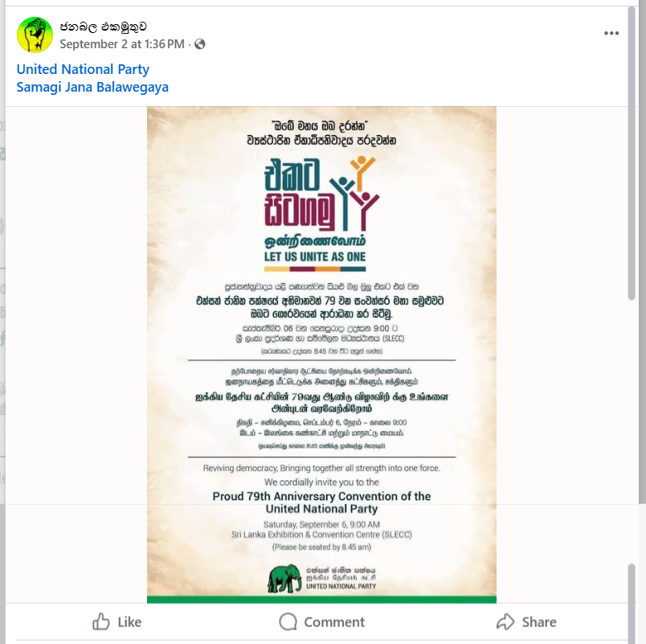Click the Comment button label
Screen dimensions: 646x644
click(334, 621)
